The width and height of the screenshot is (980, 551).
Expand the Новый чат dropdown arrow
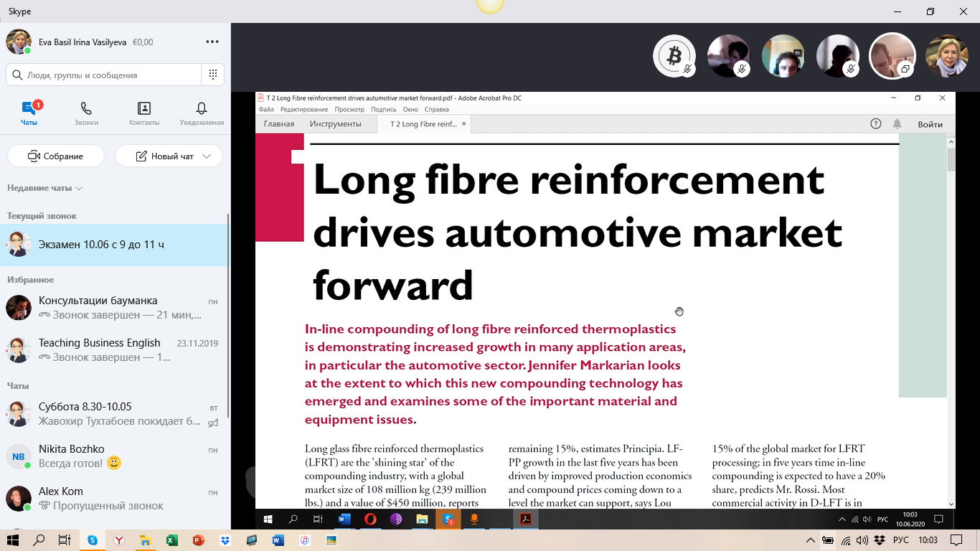207,156
